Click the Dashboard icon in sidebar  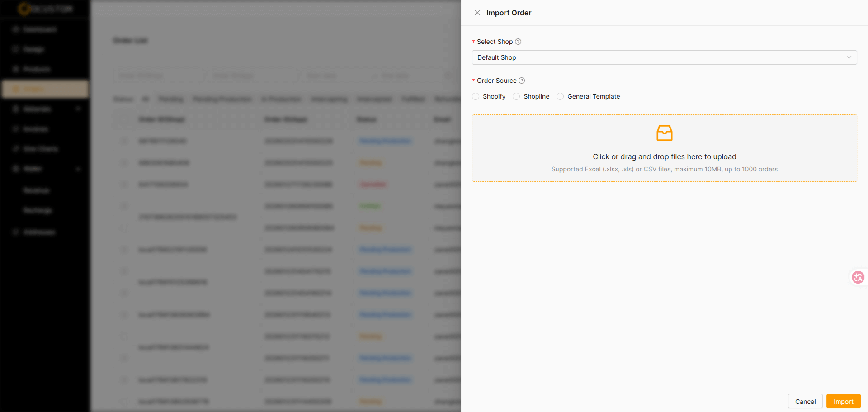pyautogui.click(x=16, y=29)
